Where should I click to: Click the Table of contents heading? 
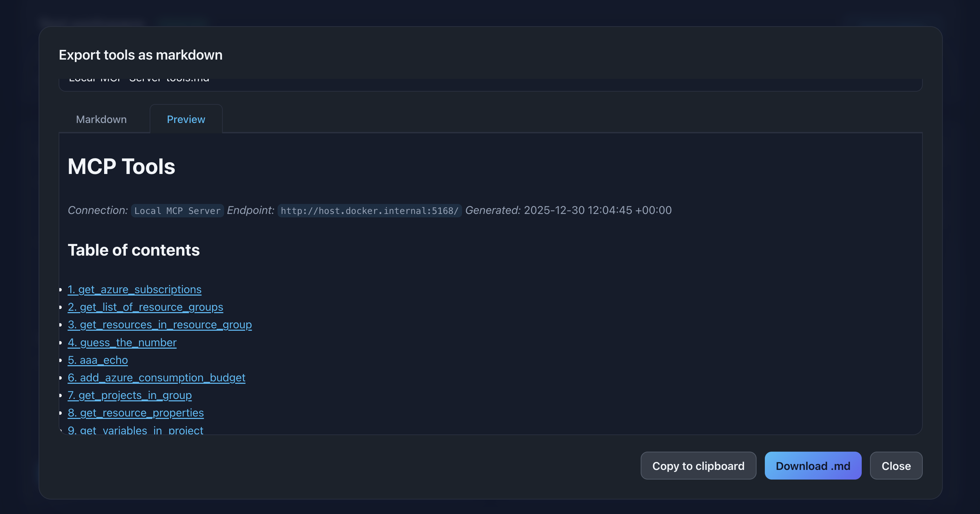coord(133,250)
